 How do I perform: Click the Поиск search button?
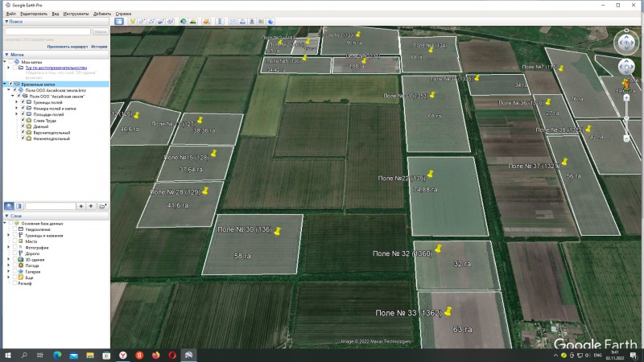tap(100, 31)
